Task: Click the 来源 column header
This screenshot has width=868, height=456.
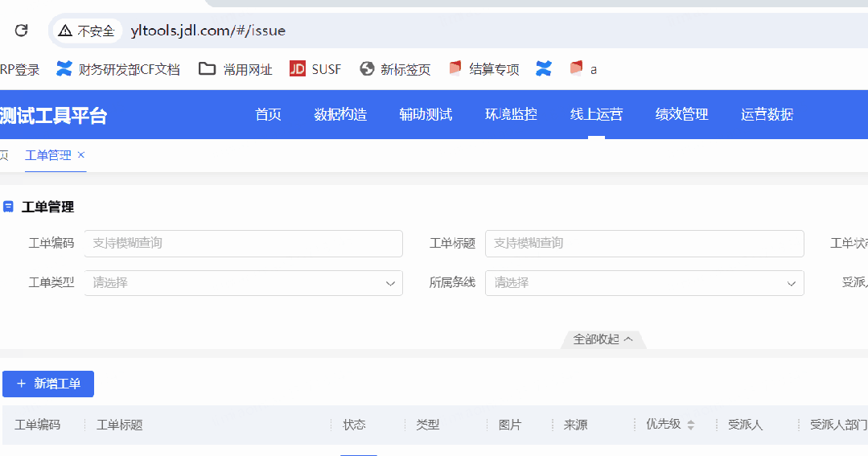Action: [x=576, y=425]
